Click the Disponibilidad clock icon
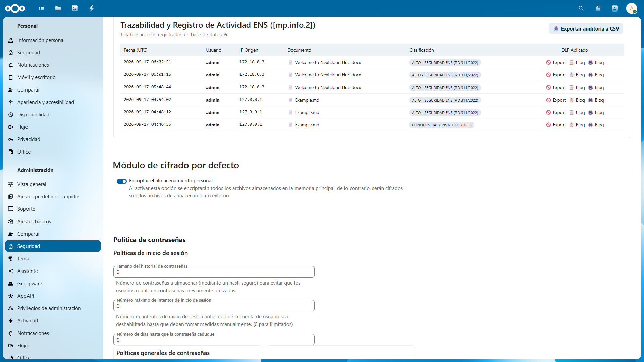644x362 pixels. click(x=11, y=115)
